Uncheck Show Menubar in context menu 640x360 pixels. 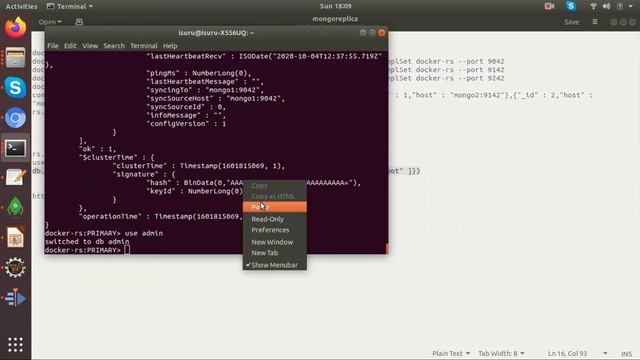click(x=275, y=265)
